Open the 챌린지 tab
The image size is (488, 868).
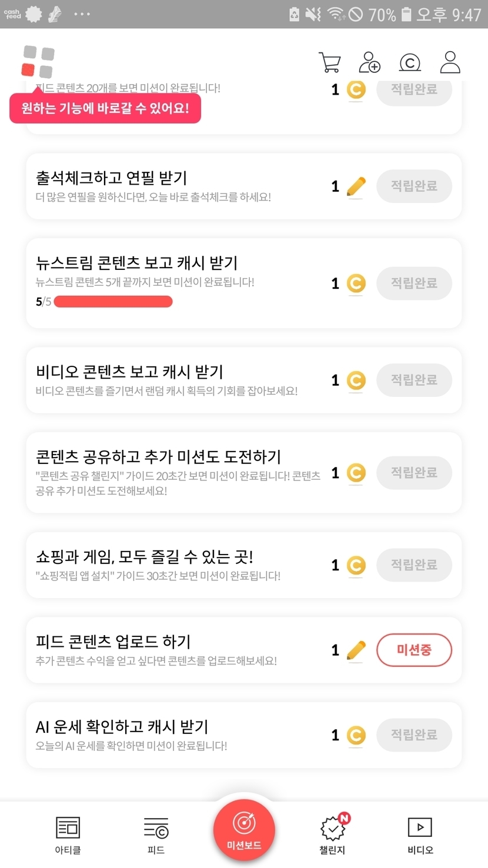[333, 834]
